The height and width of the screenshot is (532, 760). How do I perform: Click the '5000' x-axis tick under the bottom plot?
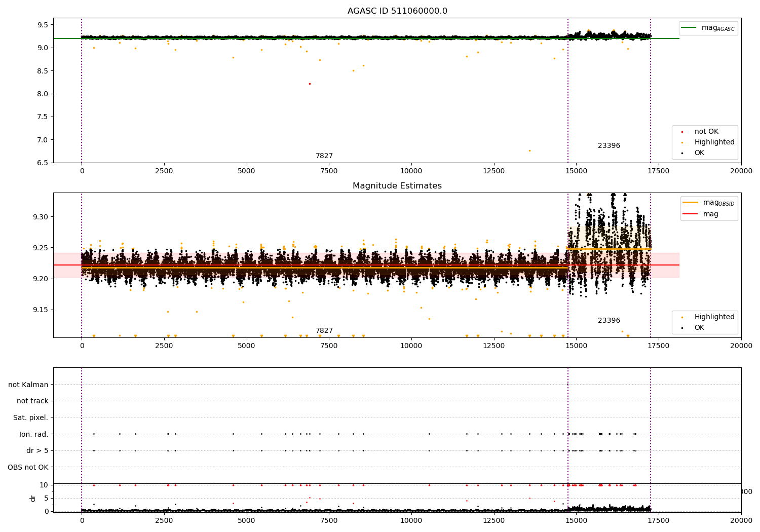(246, 521)
